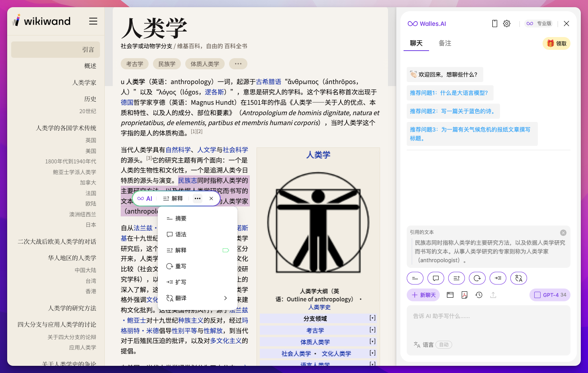This screenshot has height=373, width=588.
Task: Expand the 体质人类学 infobox row
Action: click(372, 341)
